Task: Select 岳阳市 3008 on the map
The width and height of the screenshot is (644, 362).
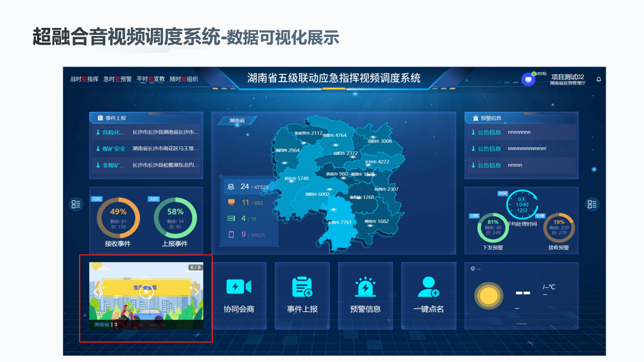Action: coord(380,141)
